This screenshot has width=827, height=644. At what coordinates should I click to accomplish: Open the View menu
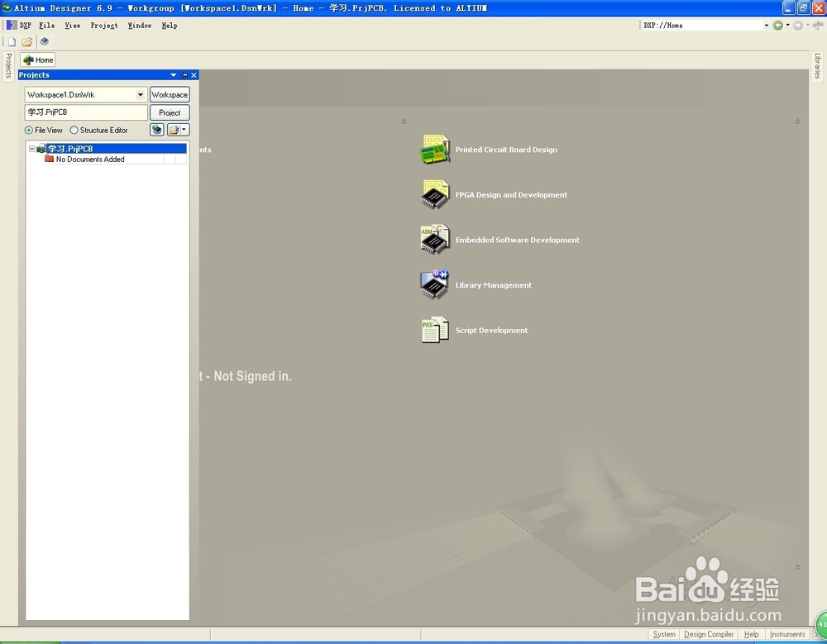[x=73, y=26]
